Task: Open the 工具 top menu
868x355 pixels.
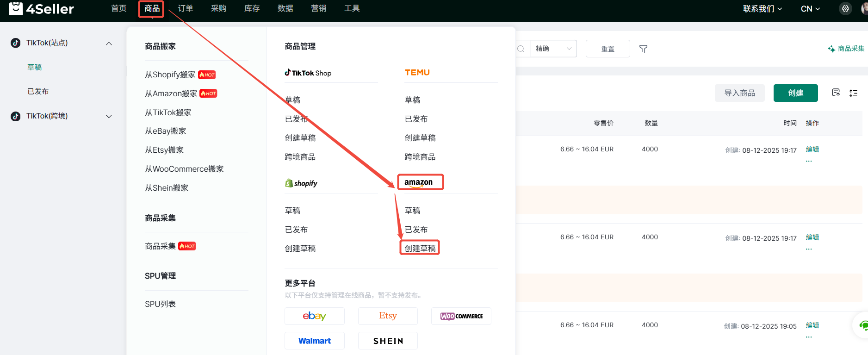Action: click(x=352, y=8)
